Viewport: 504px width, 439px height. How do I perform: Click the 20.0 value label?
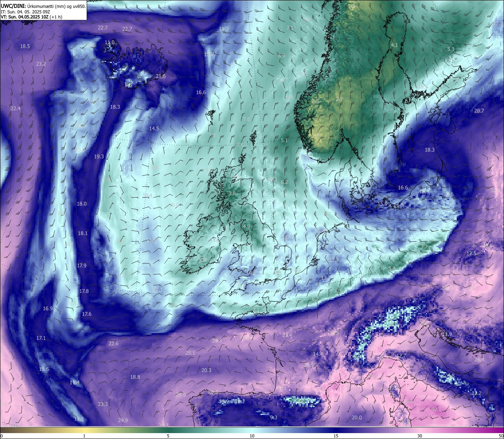(357, 418)
